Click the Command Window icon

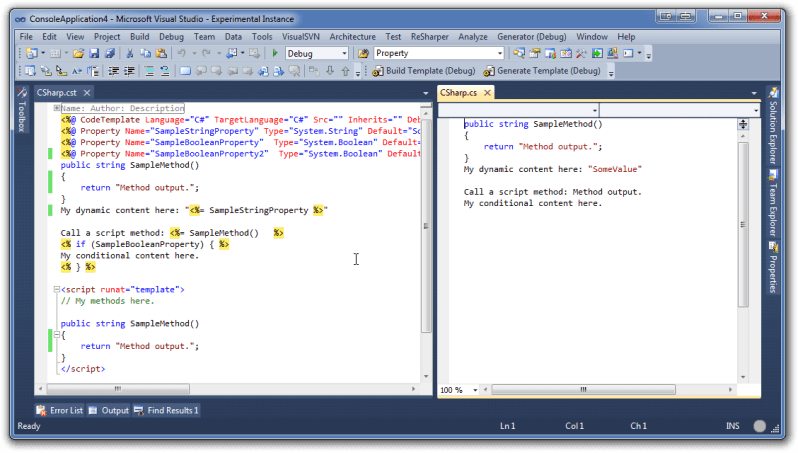tap(629, 53)
